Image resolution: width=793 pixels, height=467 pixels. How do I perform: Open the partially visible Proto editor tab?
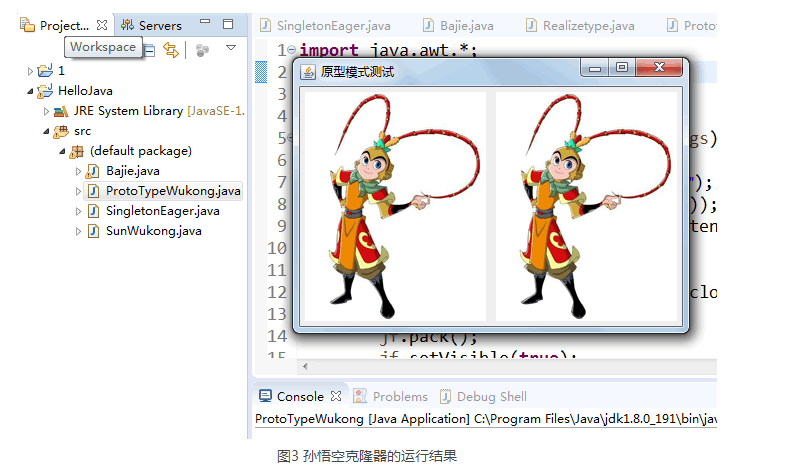click(691, 25)
